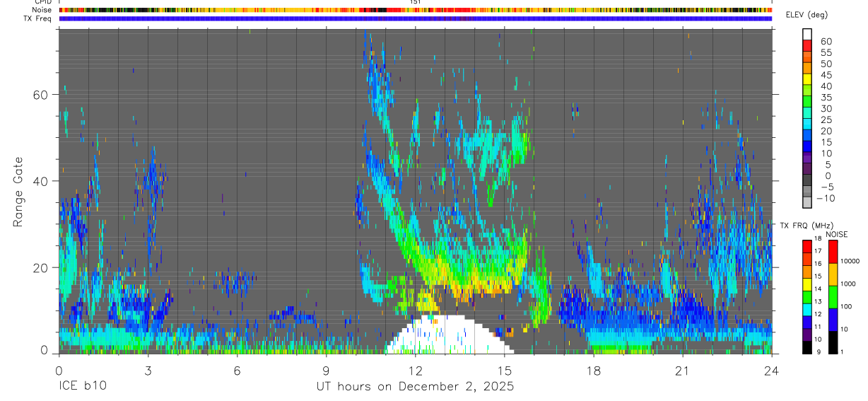This screenshot has width=868, height=401.
Task: Click the '60' Range Gate y-axis tick
Action: (x=42, y=95)
